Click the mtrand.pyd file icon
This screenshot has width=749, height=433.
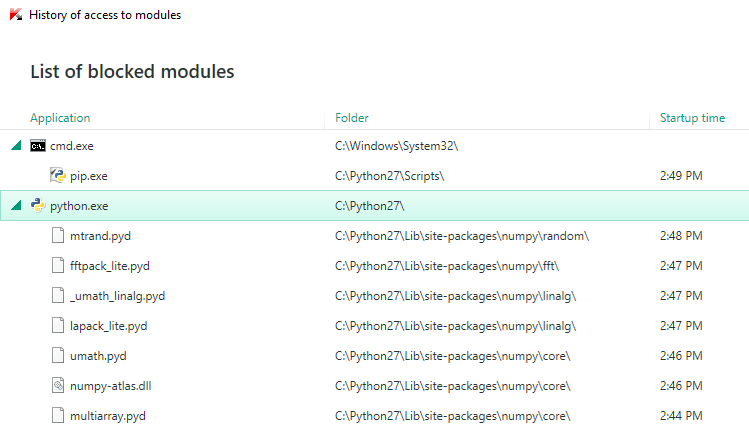pos(58,236)
